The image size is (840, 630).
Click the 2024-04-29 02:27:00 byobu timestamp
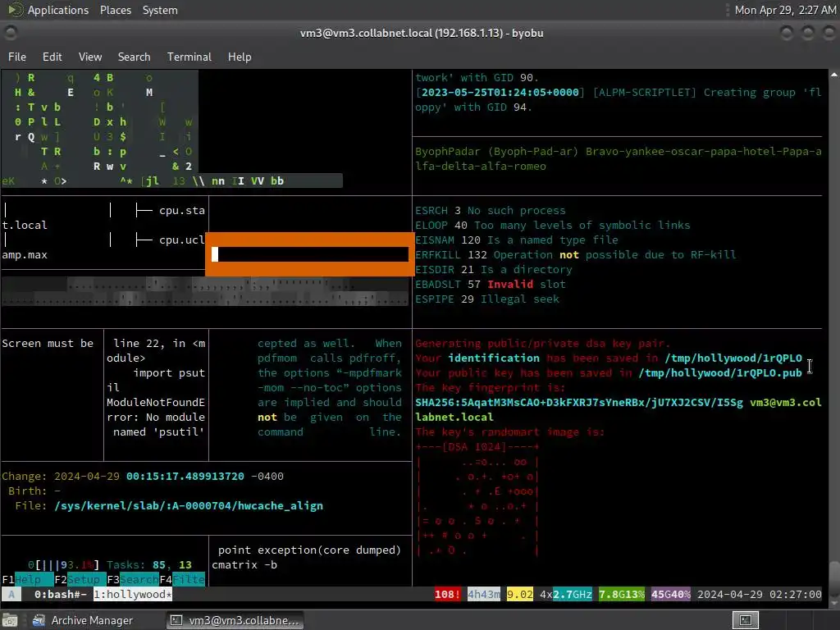coord(759,594)
